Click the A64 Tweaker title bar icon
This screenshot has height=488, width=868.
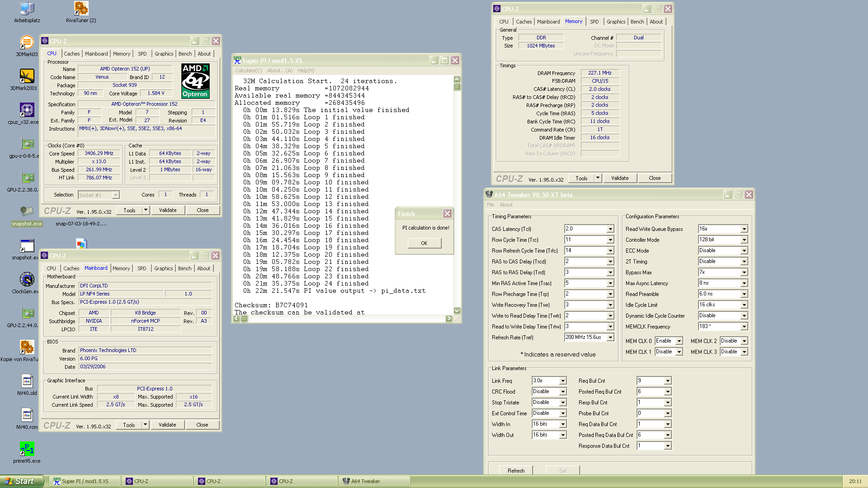[489, 194]
